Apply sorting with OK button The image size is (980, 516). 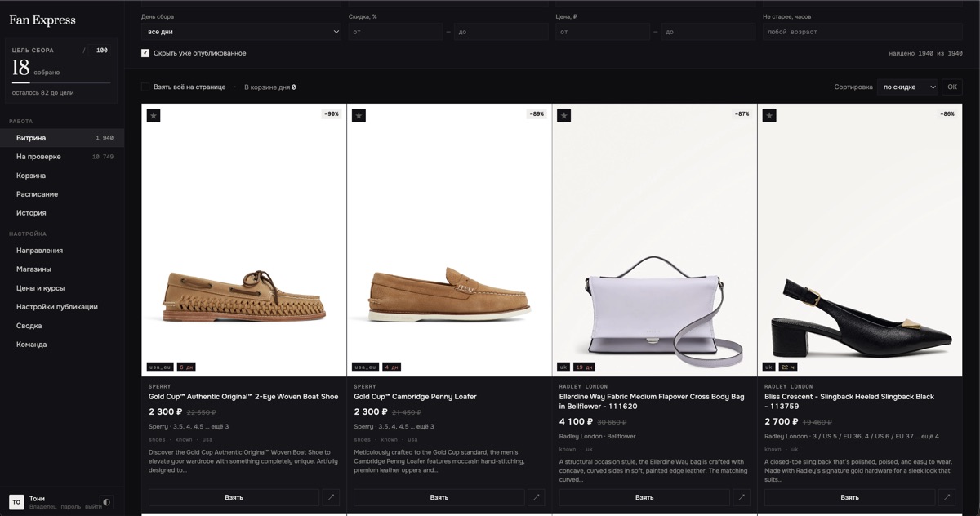(952, 87)
